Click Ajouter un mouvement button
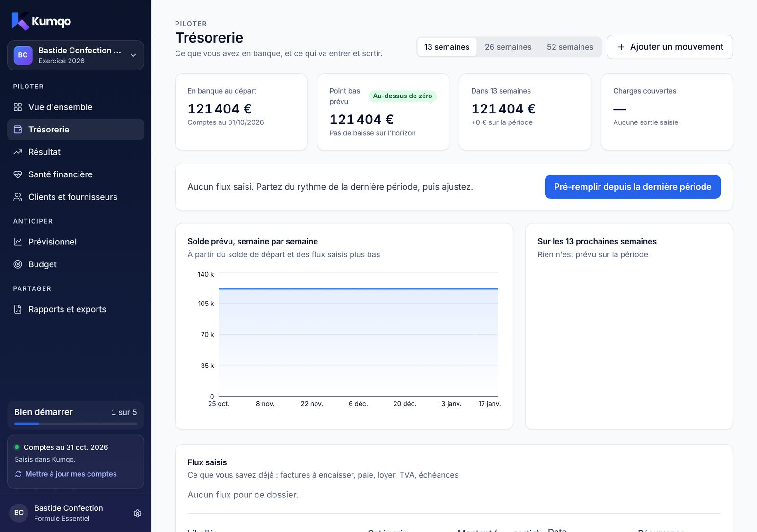Image resolution: width=757 pixels, height=532 pixels. pyautogui.click(x=670, y=47)
